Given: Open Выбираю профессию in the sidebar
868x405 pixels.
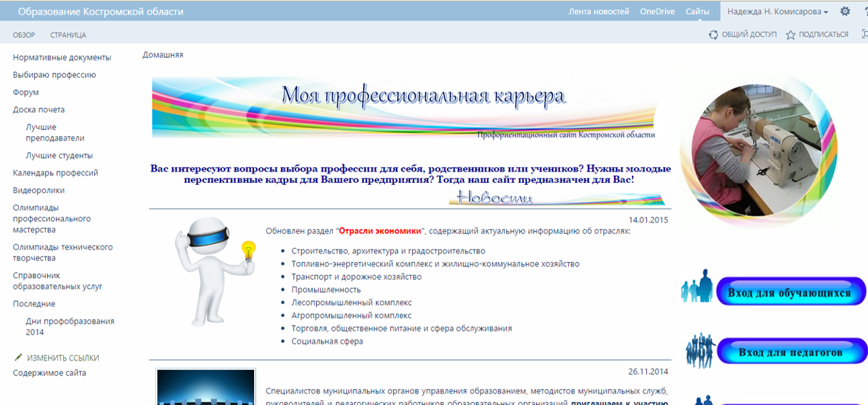Looking at the screenshot, I should point(54,75).
